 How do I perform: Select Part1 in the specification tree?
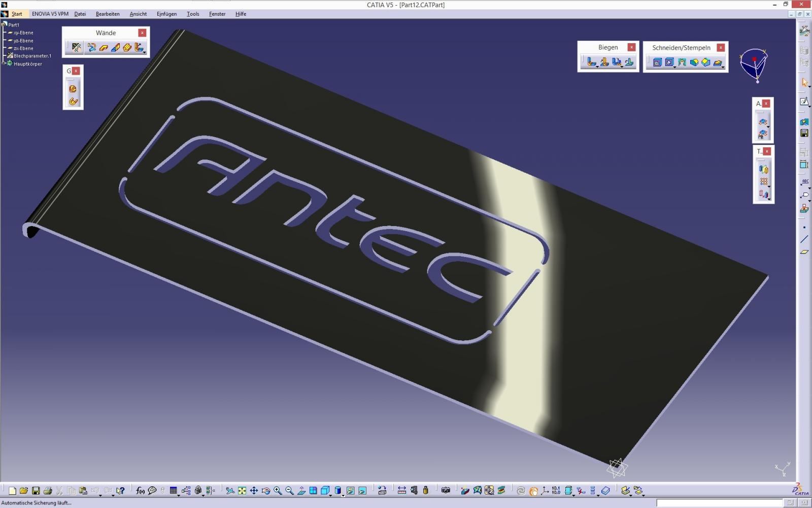(x=14, y=24)
